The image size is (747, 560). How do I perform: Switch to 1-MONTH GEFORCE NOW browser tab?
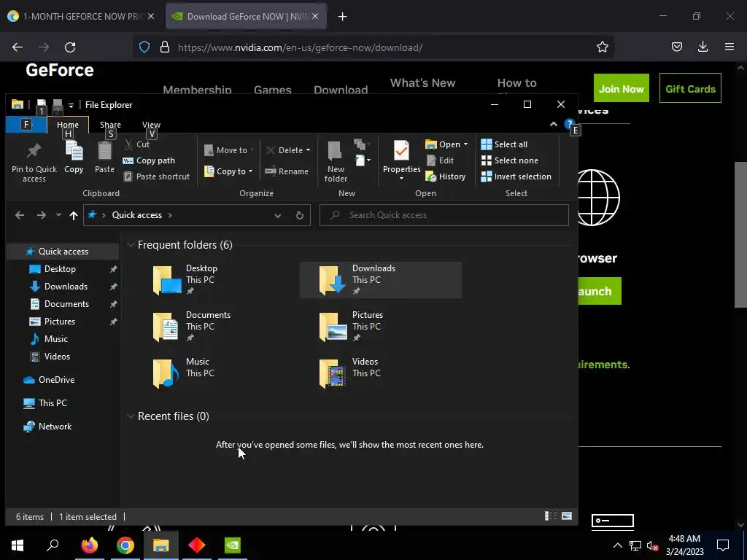[82, 16]
